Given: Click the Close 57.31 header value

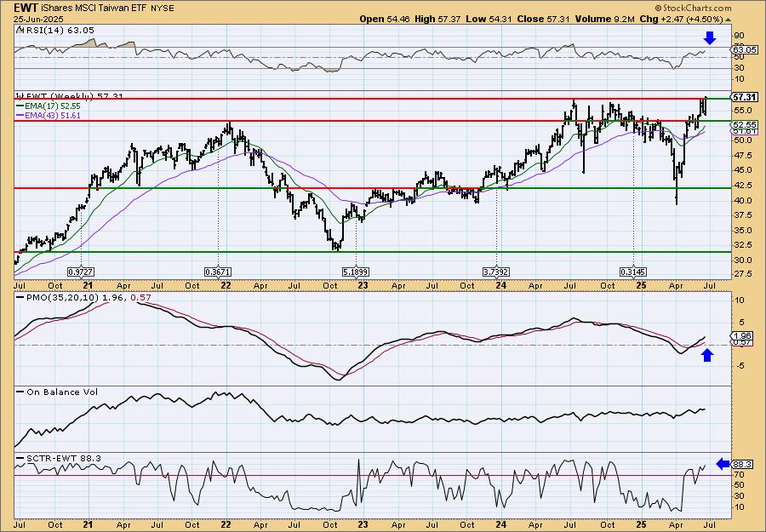Looking at the screenshot, I should 543,19.
